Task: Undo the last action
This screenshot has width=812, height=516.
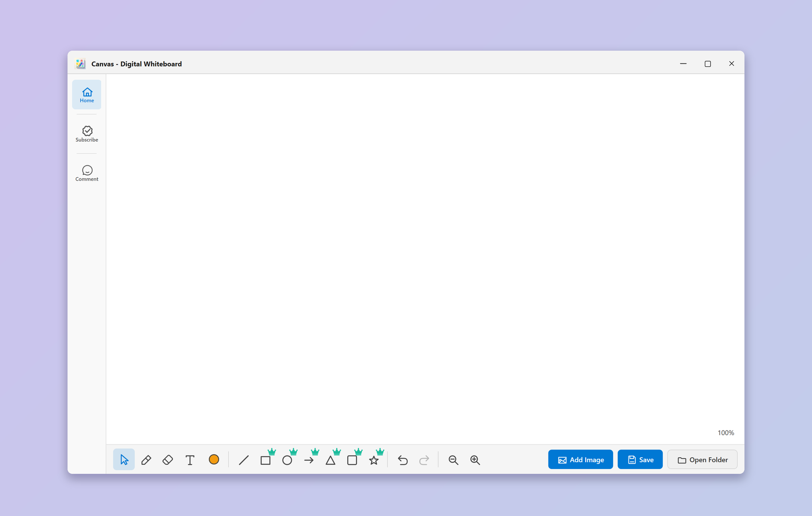Action: (403, 460)
